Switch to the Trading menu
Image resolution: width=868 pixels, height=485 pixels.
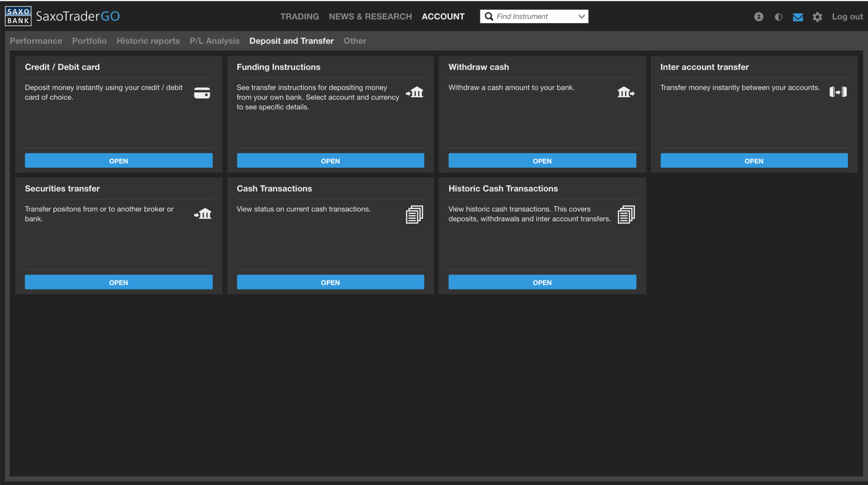299,16
